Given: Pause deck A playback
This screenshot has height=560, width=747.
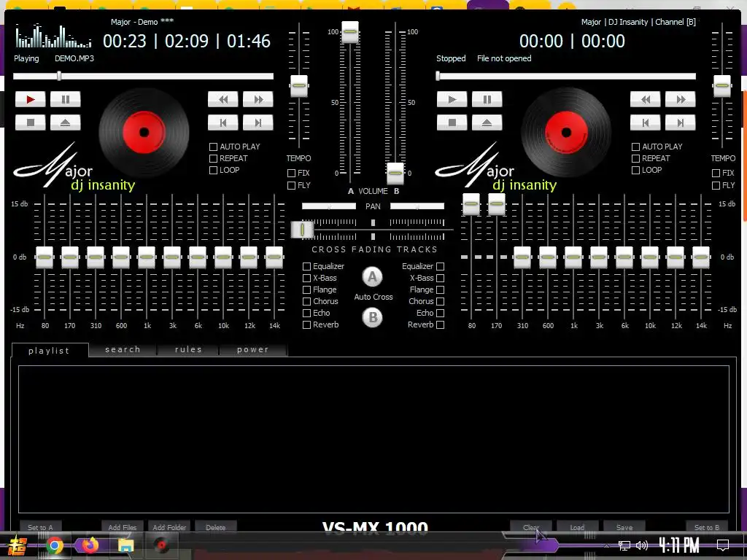Looking at the screenshot, I should tap(65, 99).
